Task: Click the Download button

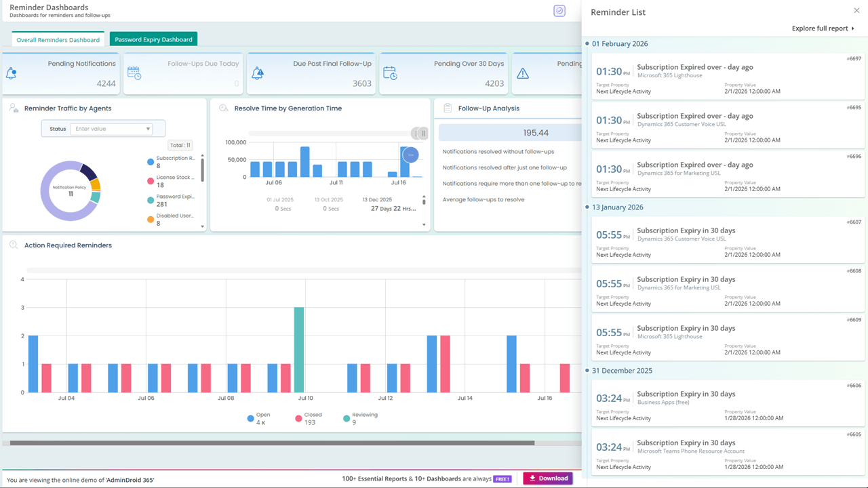Action: [x=548, y=479]
